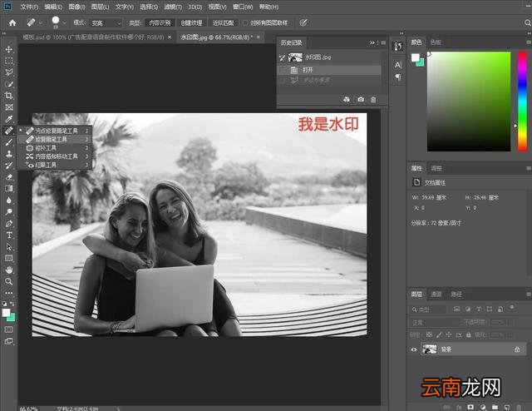The image size is (532, 411).
Task: Enable Sample All Layers checkbox
Action: (245, 22)
